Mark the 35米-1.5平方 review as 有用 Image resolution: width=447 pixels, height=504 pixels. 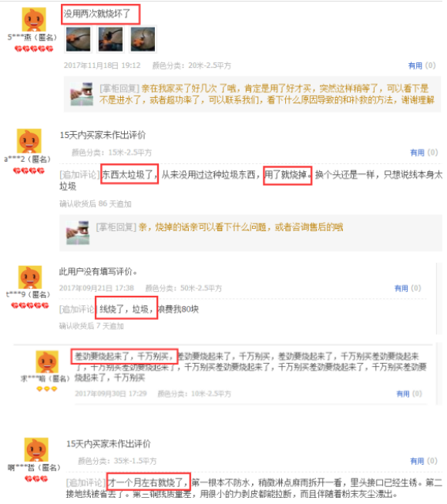(x=424, y=461)
